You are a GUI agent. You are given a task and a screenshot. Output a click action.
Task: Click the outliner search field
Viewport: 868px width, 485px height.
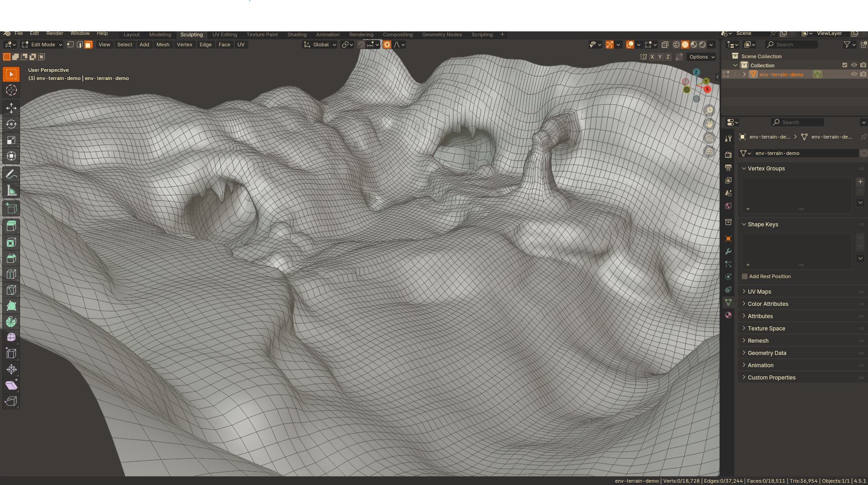point(792,45)
